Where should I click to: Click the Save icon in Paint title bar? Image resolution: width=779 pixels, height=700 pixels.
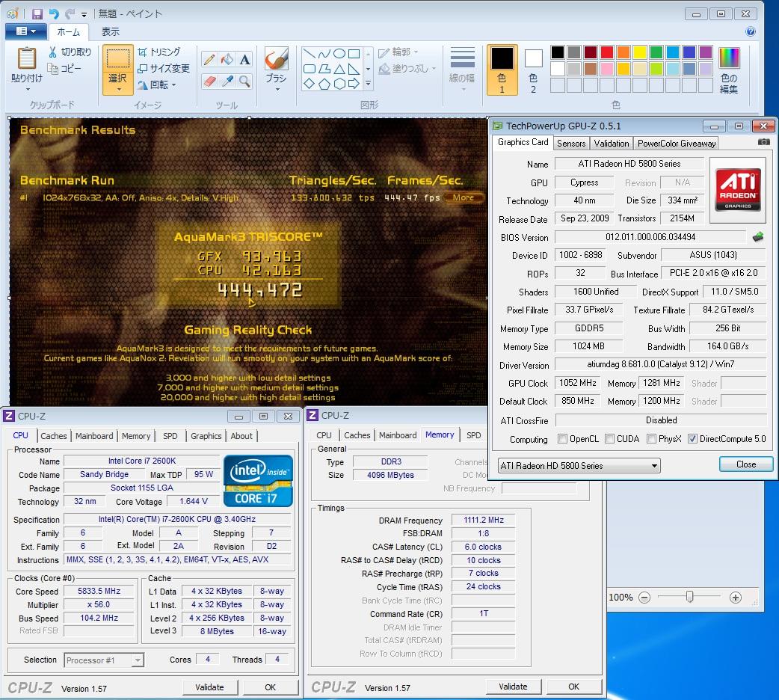(x=37, y=14)
